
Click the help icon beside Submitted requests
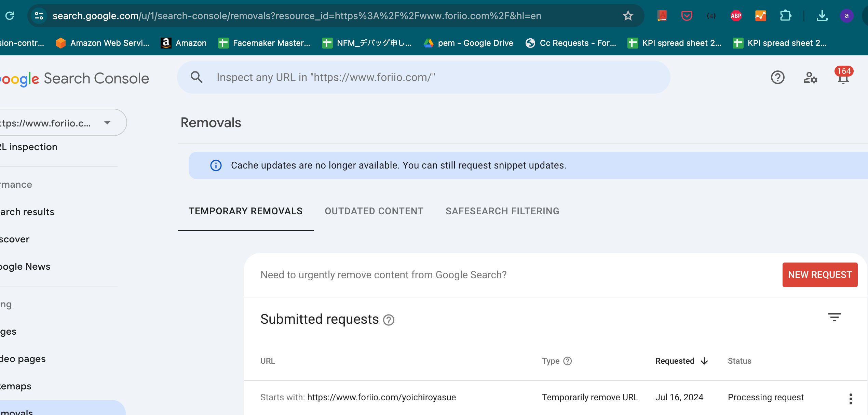pos(389,320)
